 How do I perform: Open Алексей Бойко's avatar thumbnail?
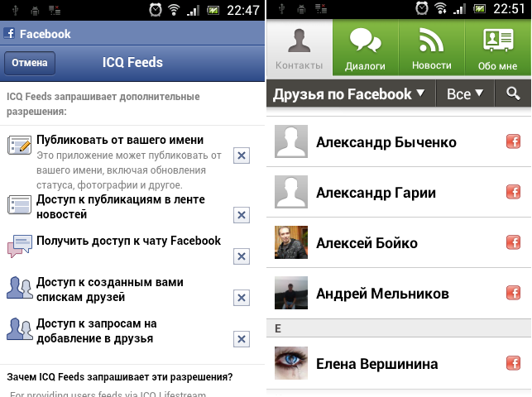[291, 242]
